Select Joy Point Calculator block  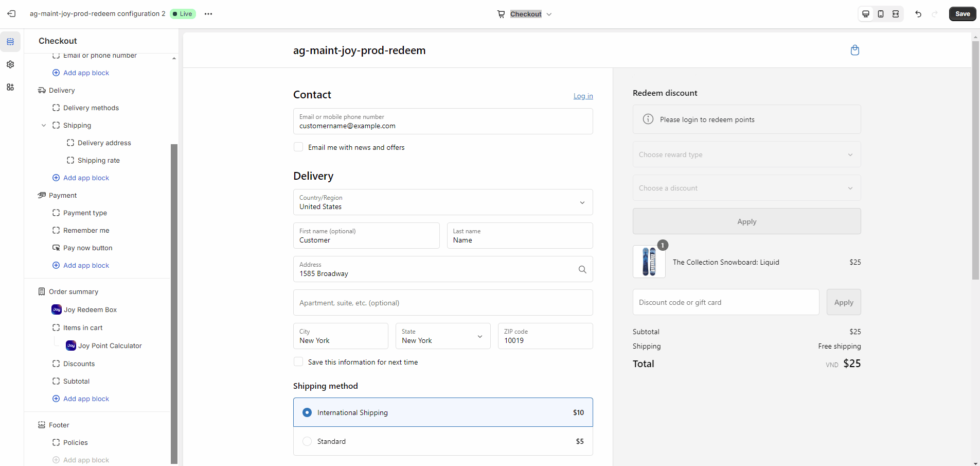(x=110, y=346)
